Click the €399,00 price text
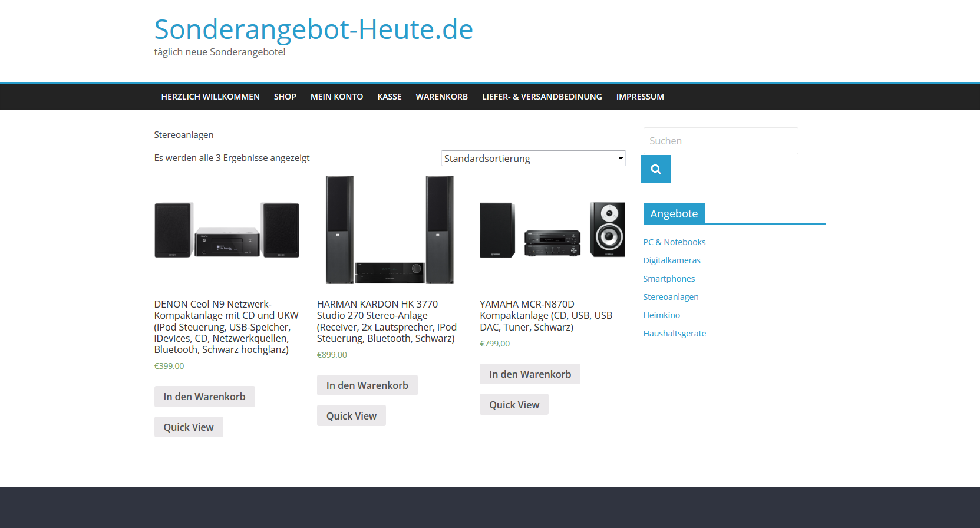The image size is (980, 528). pos(169,366)
